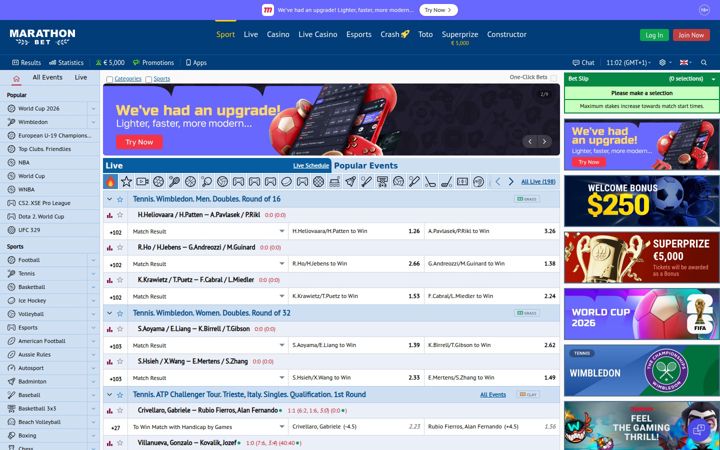Open the time zone dropdown showing 11:02 (GMT+1)
Screen dimensions: 720x450
tap(629, 62)
